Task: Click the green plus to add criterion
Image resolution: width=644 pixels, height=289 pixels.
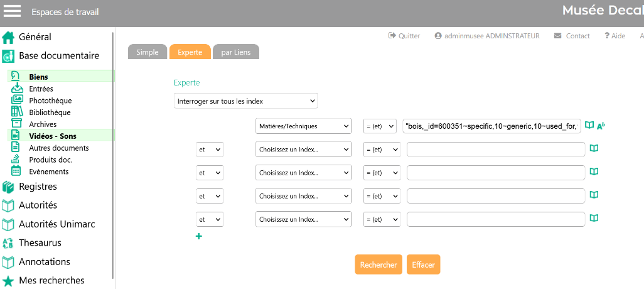Action: [x=199, y=237]
